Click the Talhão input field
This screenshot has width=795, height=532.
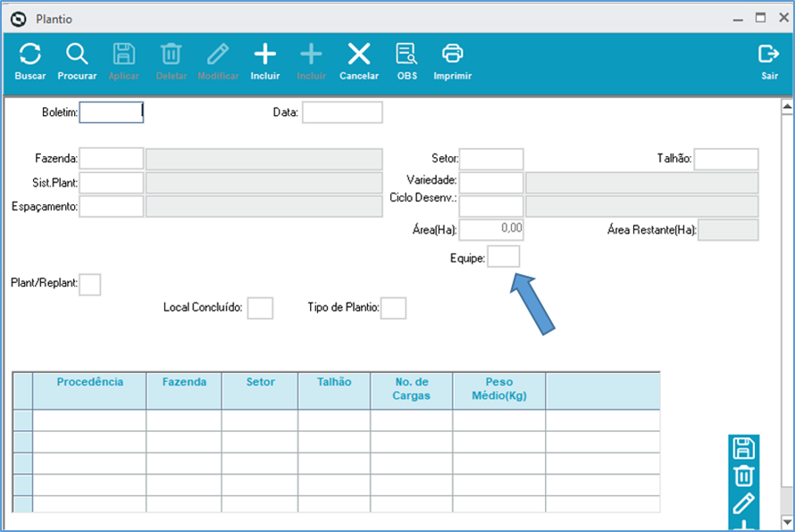pos(726,159)
